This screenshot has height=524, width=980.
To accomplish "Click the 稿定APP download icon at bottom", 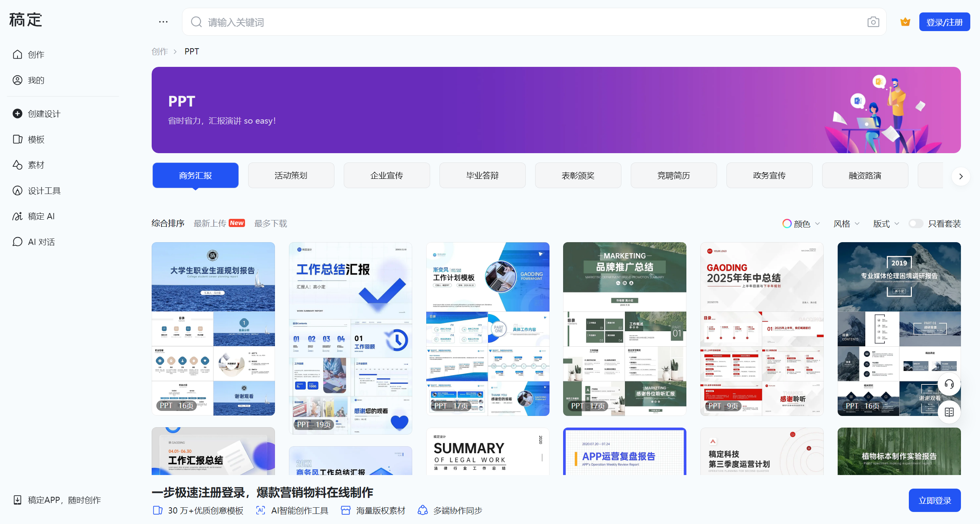I will 17,500.
